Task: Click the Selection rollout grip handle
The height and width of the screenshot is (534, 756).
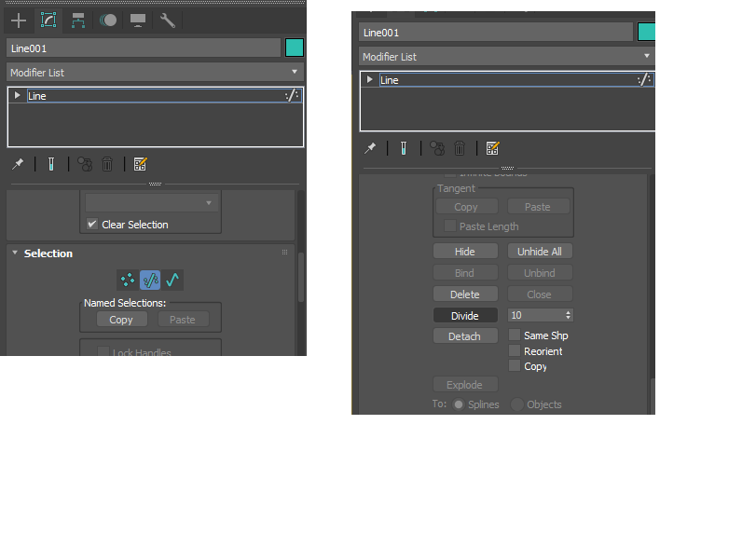Action: pos(285,252)
